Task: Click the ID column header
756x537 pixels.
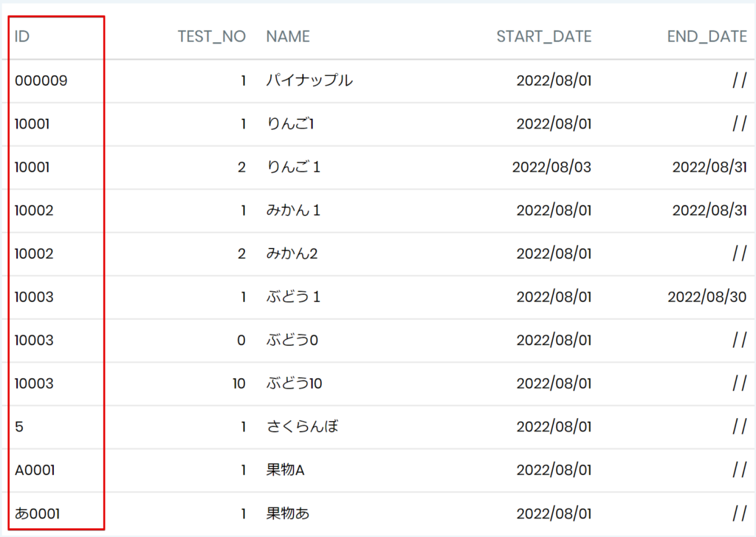Action: [x=22, y=36]
